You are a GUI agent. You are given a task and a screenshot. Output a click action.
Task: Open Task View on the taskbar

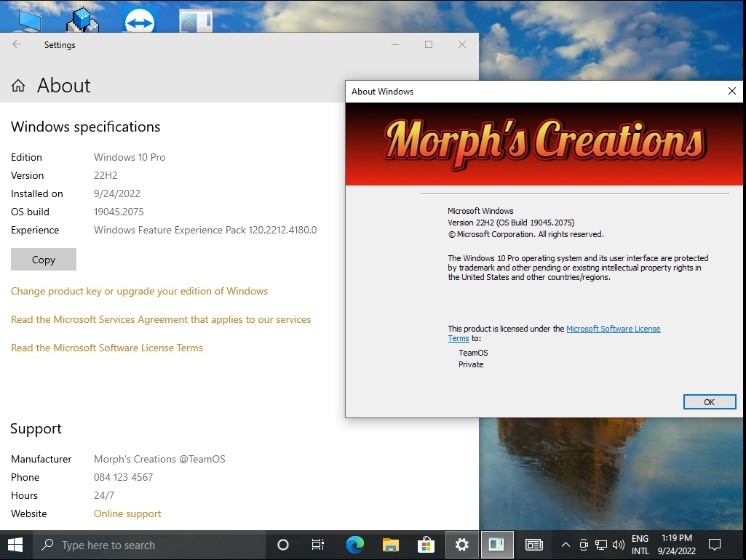318,545
